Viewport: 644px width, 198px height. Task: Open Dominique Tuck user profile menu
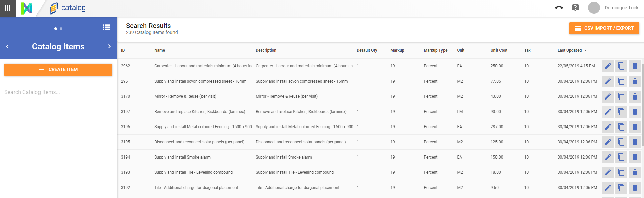613,8
